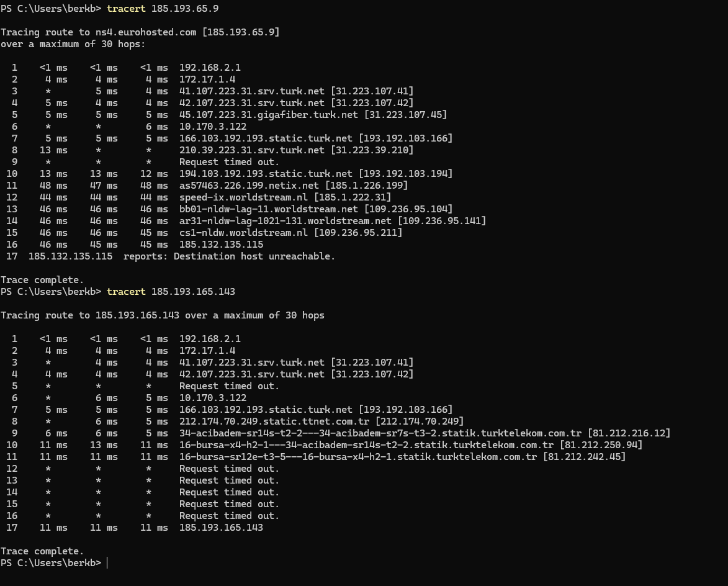Screen dimensions: 728x586
Task: Click the address [81.212.216.12]
Action: point(629,433)
